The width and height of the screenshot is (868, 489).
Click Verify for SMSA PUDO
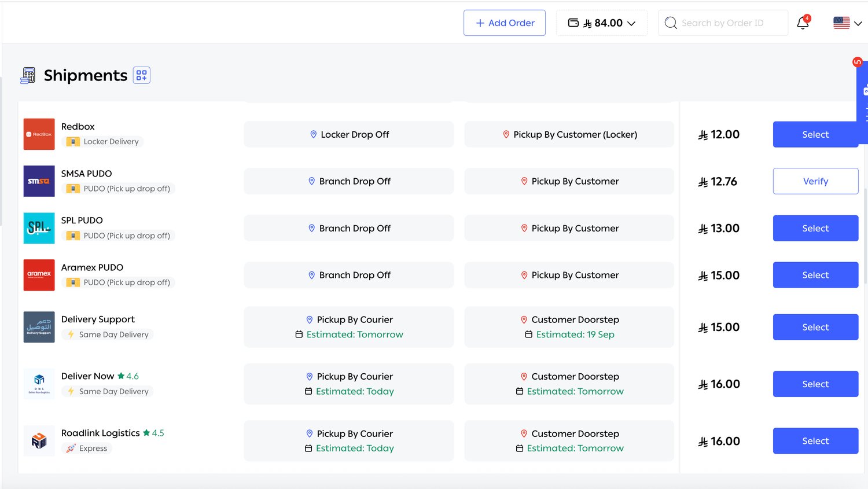(x=815, y=181)
